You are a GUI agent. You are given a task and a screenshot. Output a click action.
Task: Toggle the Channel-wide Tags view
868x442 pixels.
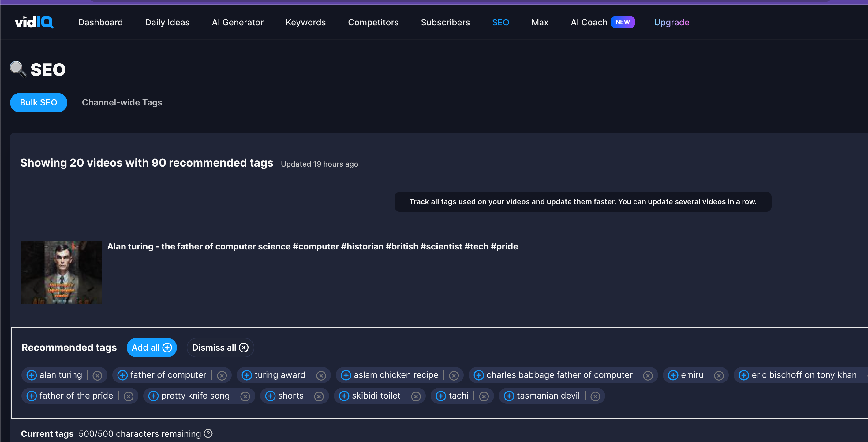point(122,102)
